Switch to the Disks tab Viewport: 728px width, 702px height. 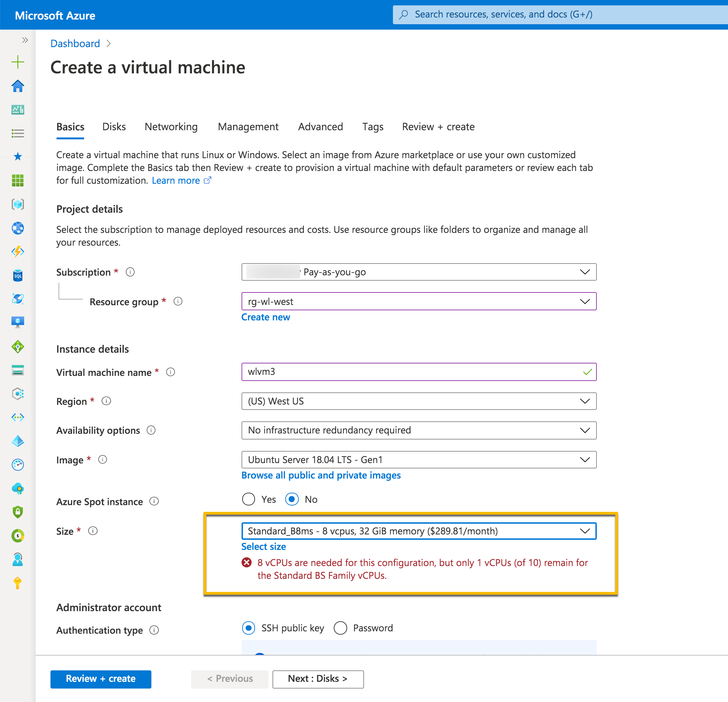(x=114, y=127)
